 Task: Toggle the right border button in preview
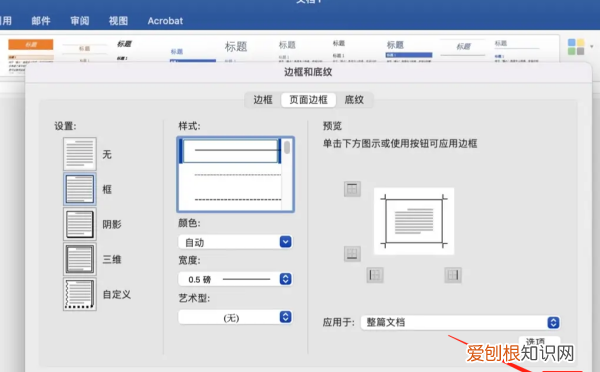coord(453,275)
